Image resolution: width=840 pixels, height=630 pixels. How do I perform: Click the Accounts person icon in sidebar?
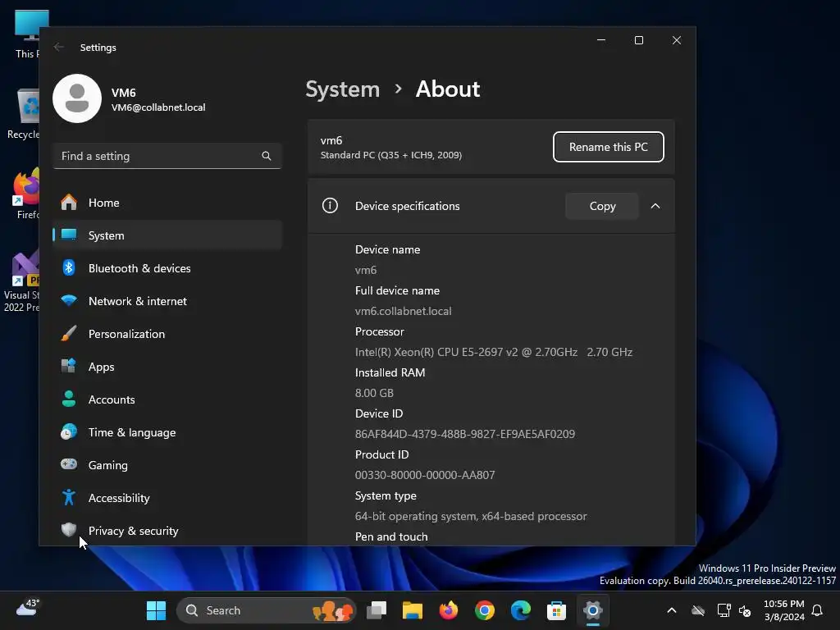(x=69, y=399)
